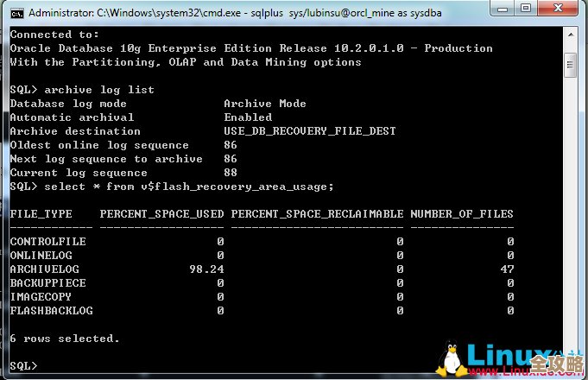Click the scrollbar track below the thumb

click(x=571, y=216)
